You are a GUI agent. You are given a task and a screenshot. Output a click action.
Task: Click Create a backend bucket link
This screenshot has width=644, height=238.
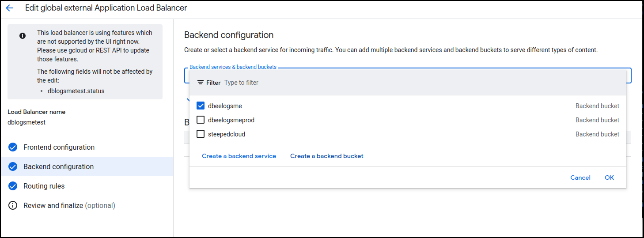pyautogui.click(x=326, y=156)
